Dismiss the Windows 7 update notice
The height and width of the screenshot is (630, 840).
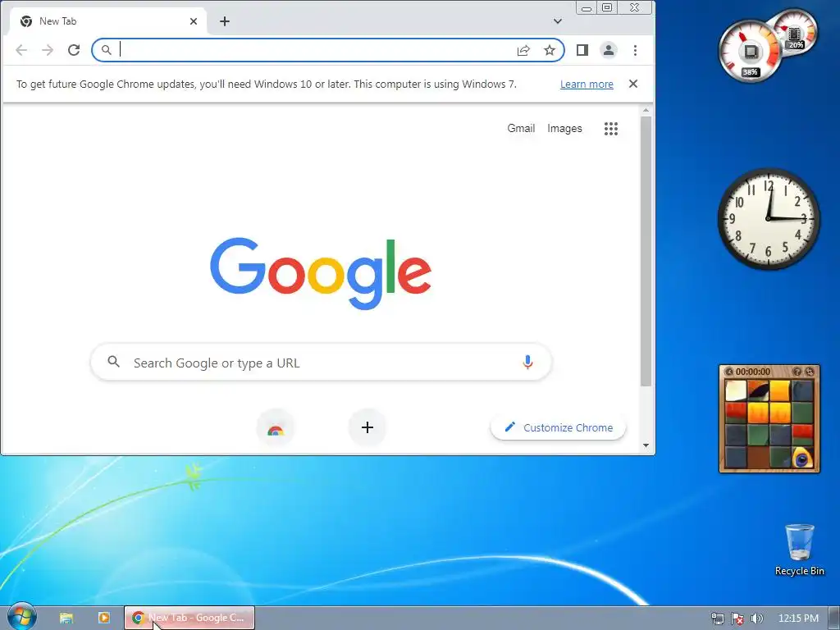633,84
